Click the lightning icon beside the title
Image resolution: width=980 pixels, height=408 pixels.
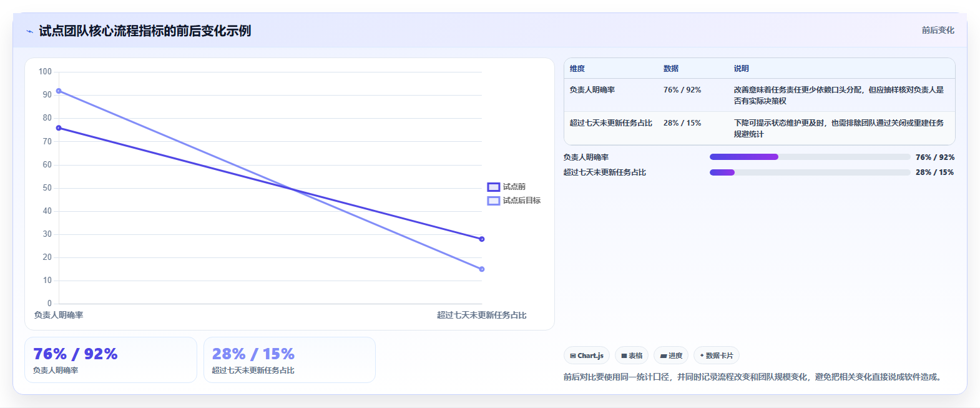coord(29,31)
